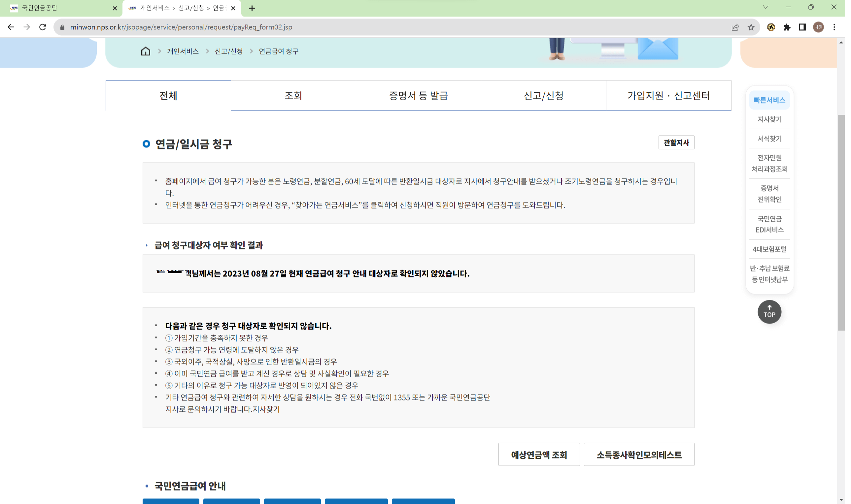Open the browser extensions puzzle icon
This screenshot has height=504, width=851.
click(787, 27)
